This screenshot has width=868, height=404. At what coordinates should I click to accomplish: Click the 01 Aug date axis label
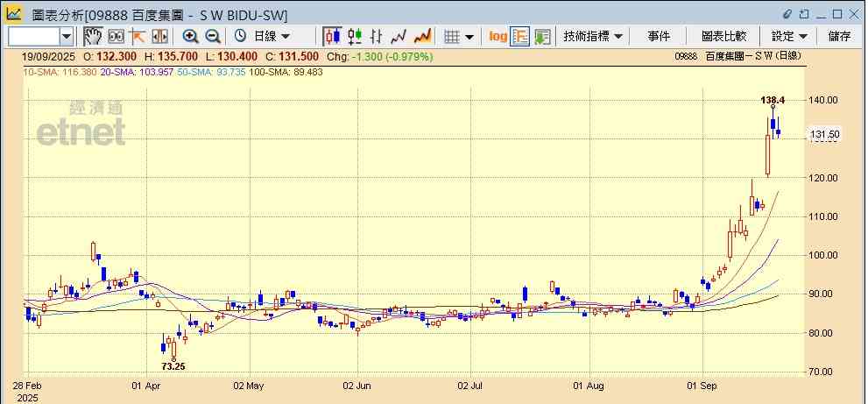[590, 386]
